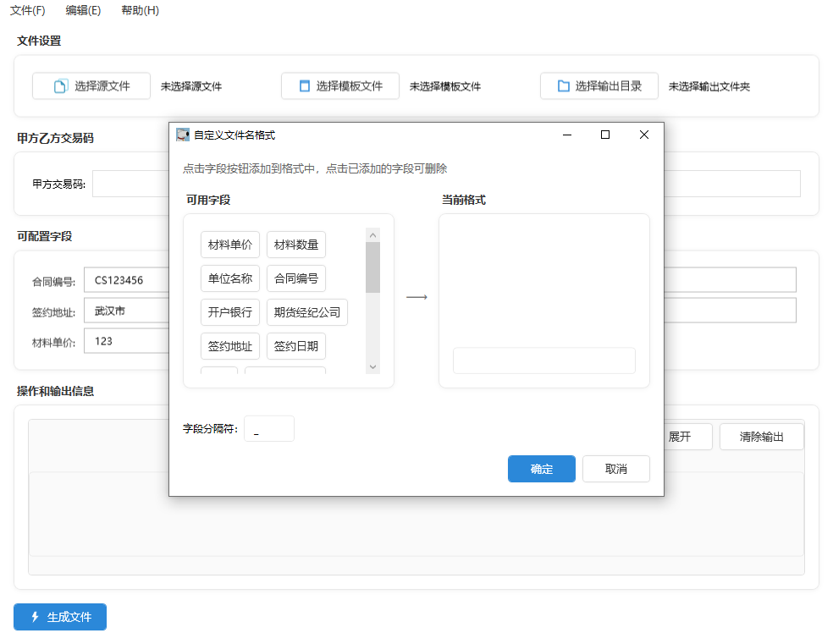Viewport: 833px width, 644px height.
Task: Click the dialog title bar app icon
Action: tap(182, 135)
